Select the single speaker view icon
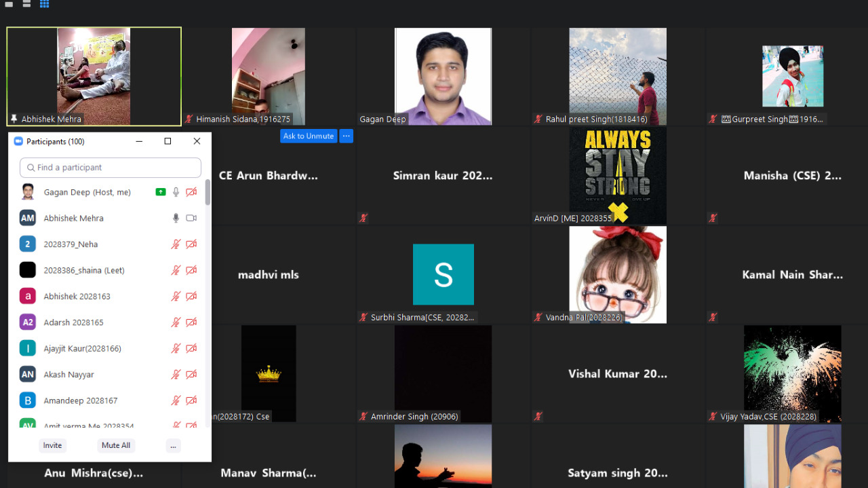The height and width of the screenshot is (488, 868). [x=9, y=3]
